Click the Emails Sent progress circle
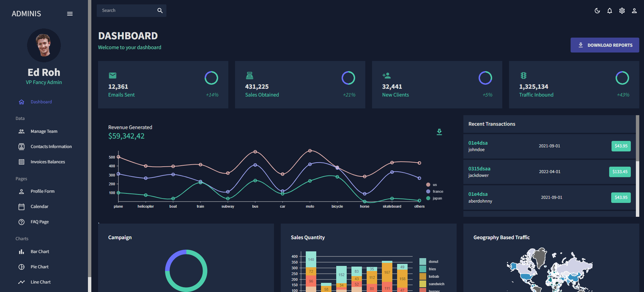Viewport: 644px width, 292px height. point(211,78)
